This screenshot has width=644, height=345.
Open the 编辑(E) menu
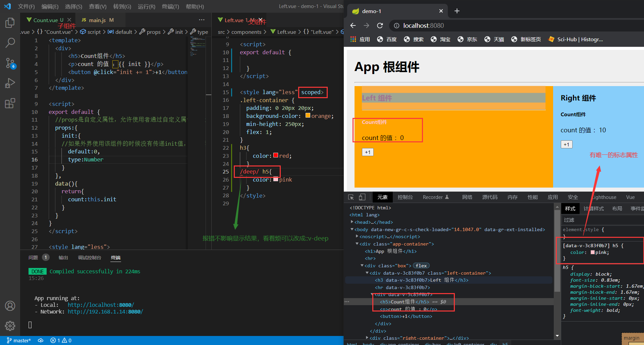coord(50,6)
